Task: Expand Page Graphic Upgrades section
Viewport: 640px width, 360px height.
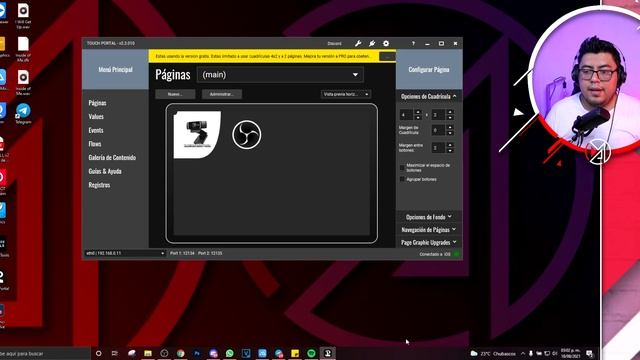Action: click(429, 242)
